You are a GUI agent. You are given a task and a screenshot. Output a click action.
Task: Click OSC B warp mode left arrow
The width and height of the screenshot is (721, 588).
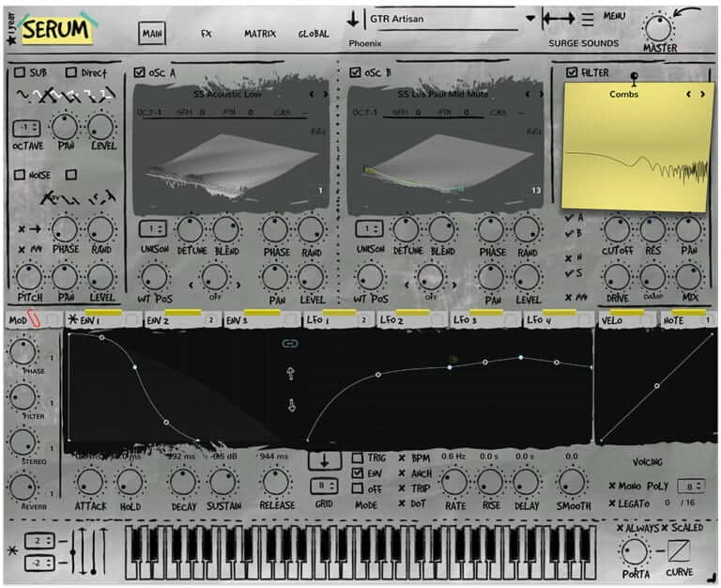[x=407, y=286]
